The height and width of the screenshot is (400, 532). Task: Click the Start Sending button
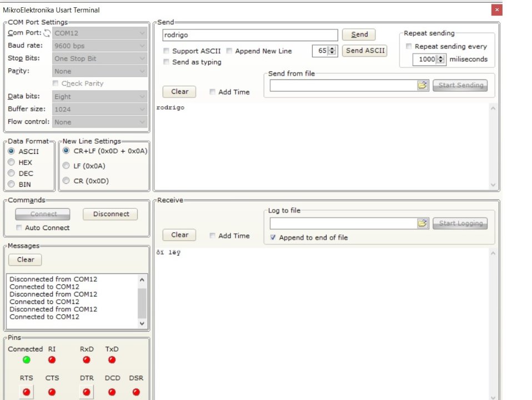click(x=460, y=85)
